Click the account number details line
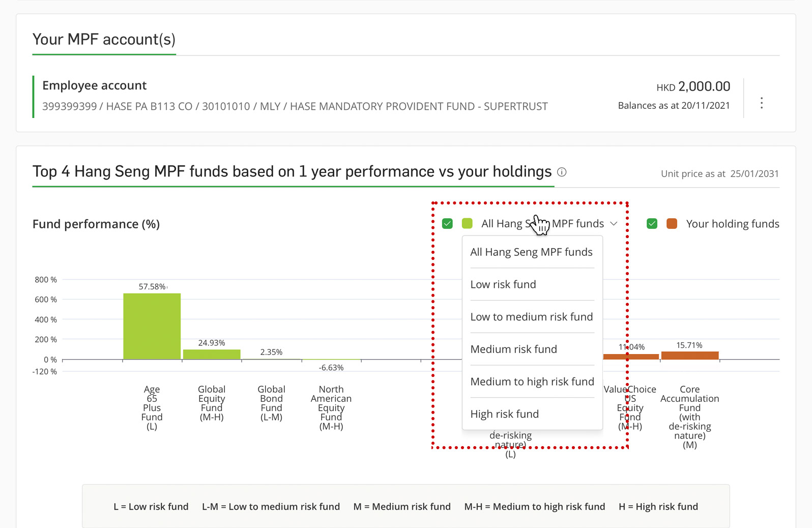812x528 pixels. (295, 106)
